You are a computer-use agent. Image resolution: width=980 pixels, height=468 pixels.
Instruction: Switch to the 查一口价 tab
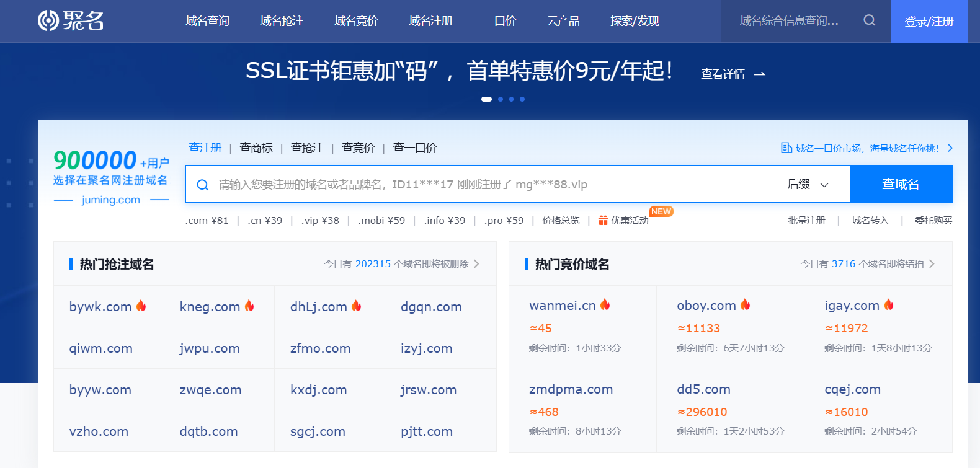pos(414,148)
